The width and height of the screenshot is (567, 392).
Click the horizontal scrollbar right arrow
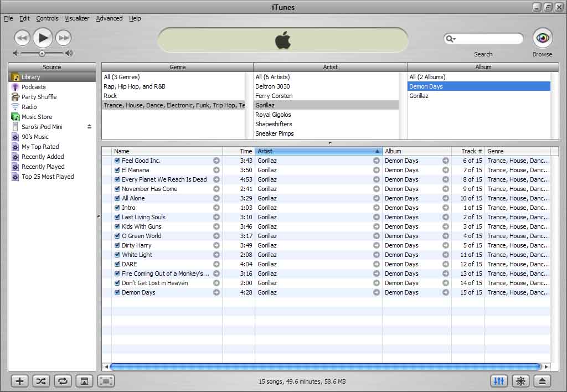tap(546, 367)
